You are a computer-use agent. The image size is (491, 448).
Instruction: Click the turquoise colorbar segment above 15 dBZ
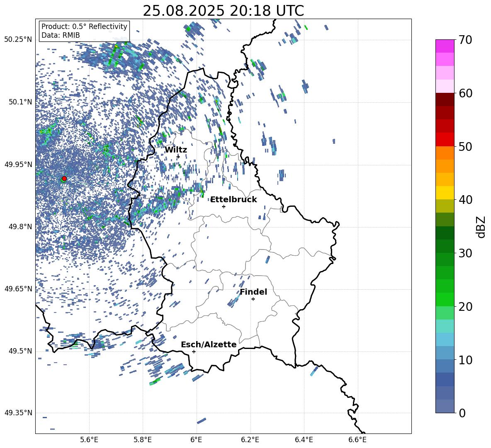tap(445, 326)
